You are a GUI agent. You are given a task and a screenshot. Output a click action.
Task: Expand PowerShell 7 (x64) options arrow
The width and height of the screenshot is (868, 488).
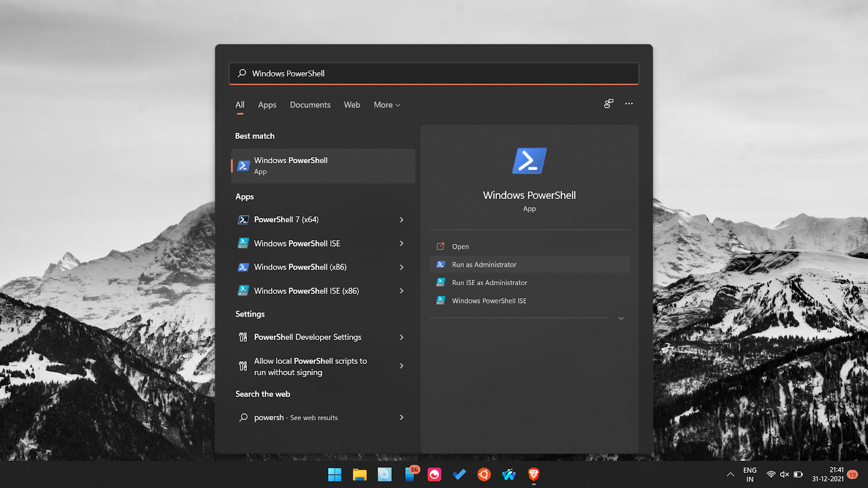coord(401,220)
